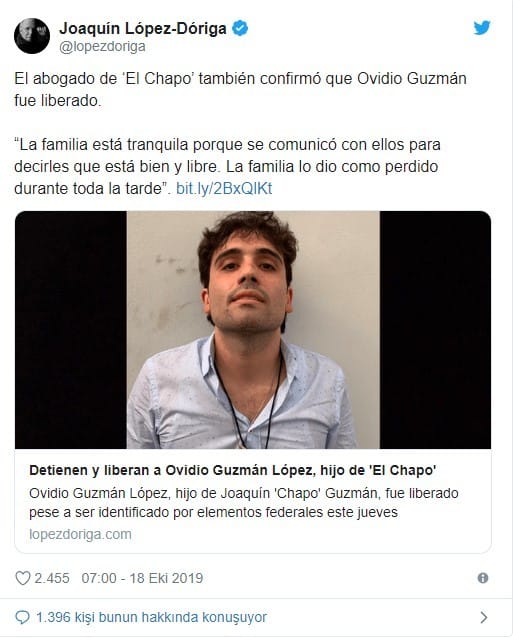This screenshot has height=638, width=513.
Task: Click the tweet text about 'El Chapo' lawyer
Action: pyautogui.click(x=240, y=90)
